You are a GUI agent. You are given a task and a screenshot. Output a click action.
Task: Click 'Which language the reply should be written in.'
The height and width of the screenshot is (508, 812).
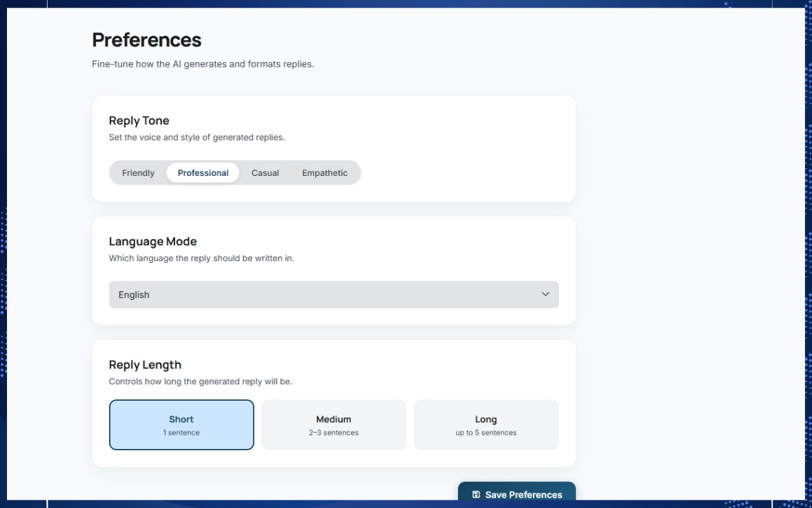pyautogui.click(x=202, y=258)
